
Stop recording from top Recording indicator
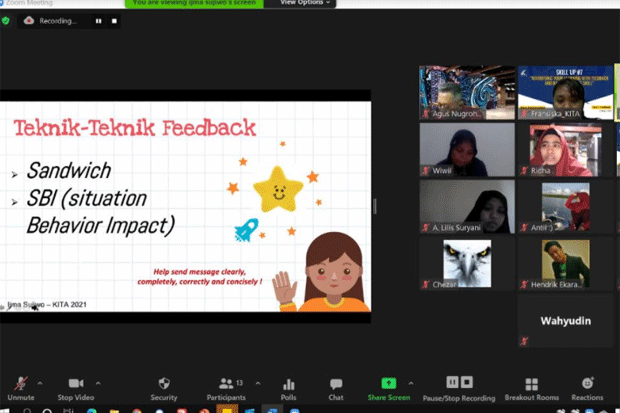click(x=114, y=21)
